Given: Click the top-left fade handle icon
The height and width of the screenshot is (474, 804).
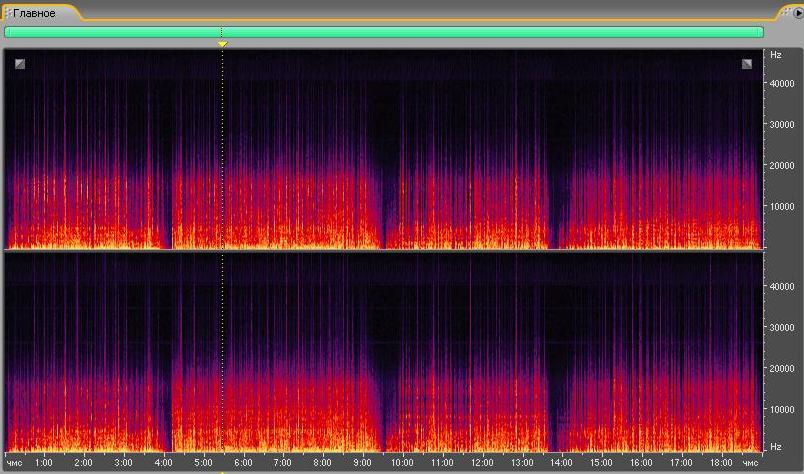Looking at the screenshot, I should click(20, 64).
